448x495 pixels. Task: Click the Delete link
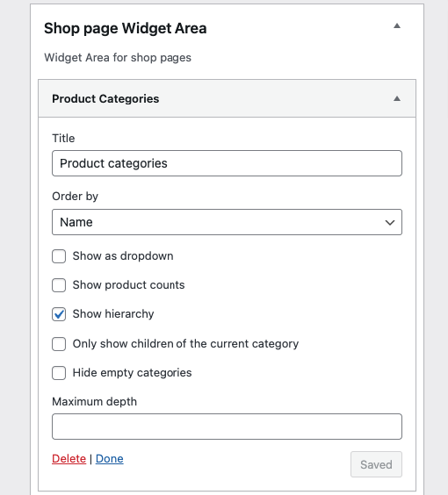coord(69,459)
